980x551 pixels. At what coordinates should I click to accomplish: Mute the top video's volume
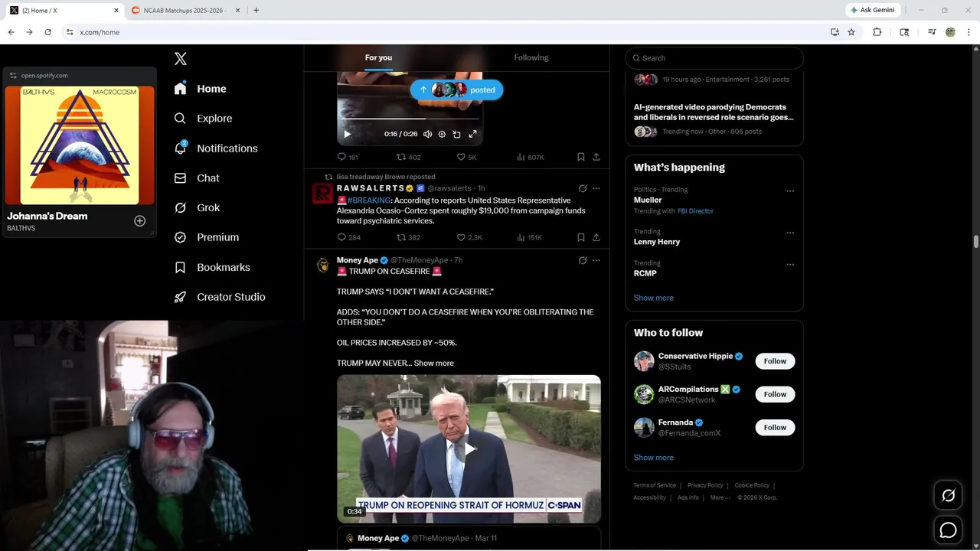427,134
